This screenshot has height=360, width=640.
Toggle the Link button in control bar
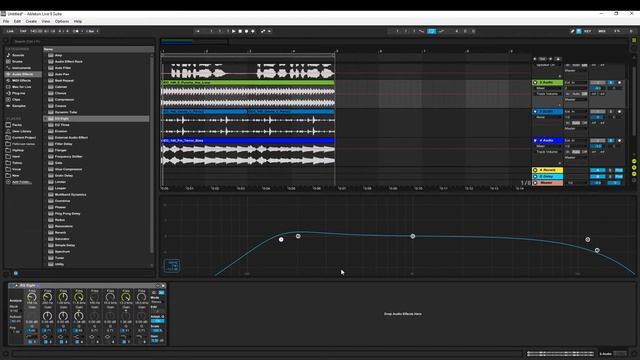10,31
